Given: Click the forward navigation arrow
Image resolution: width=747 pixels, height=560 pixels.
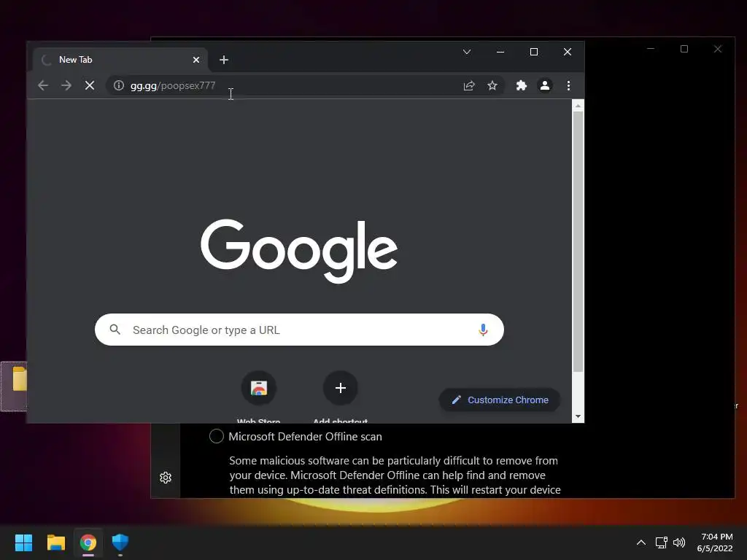Looking at the screenshot, I should click(x=66, y=86).
